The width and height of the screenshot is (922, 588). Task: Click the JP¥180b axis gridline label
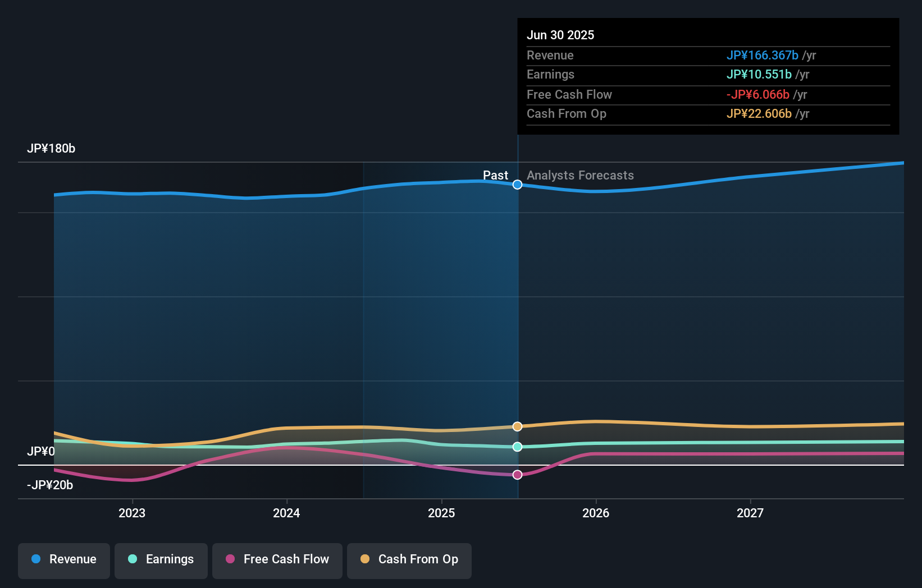tap(51, 149)
